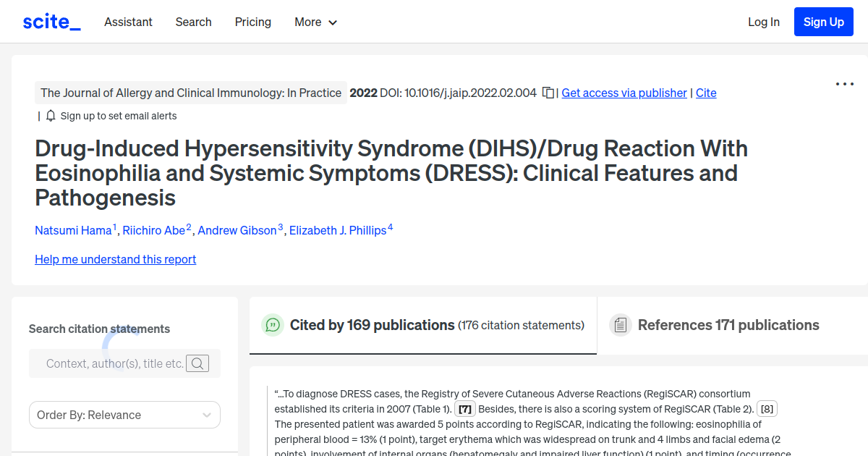Click the copy DOI icon

point(548,93)
